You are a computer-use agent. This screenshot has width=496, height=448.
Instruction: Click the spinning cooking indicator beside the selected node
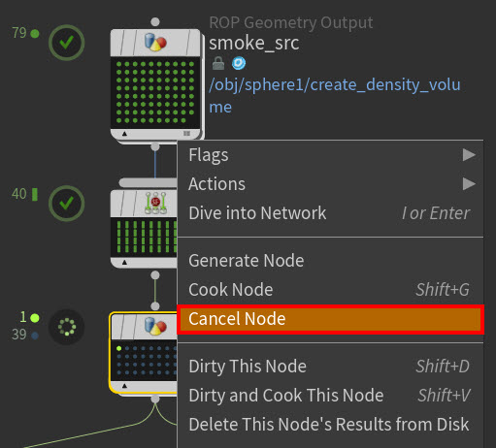67,327
